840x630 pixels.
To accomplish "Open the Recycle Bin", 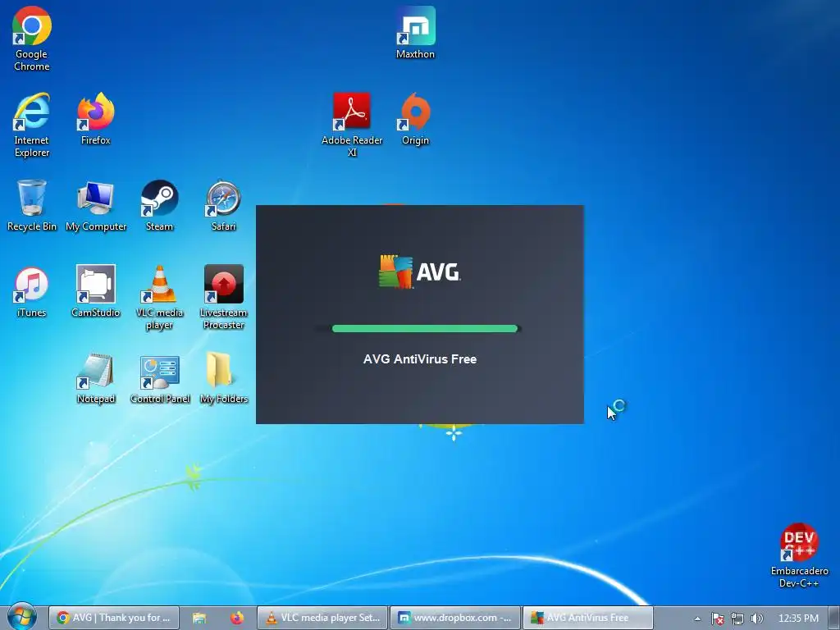I will click(32, 205).
